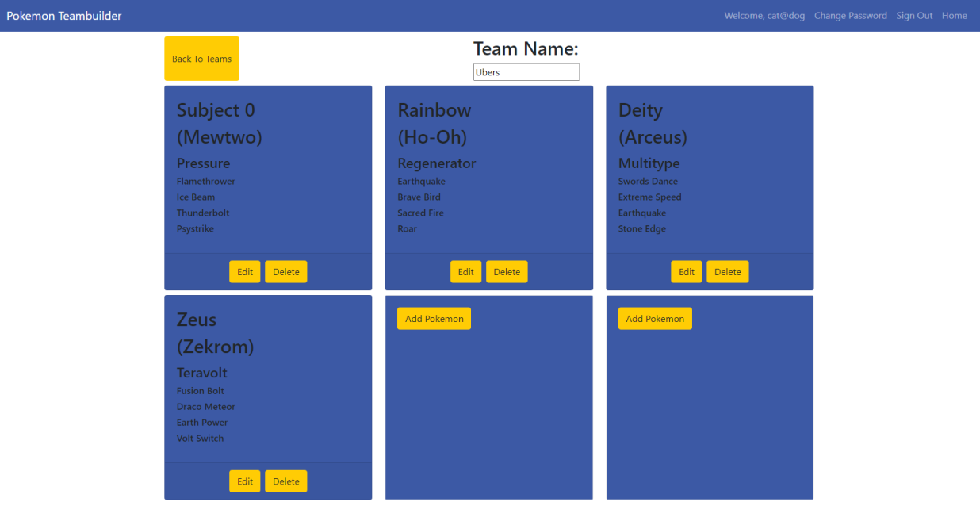
Task: Delete Subject 0 from the team
Action: [x=285, y=271]
